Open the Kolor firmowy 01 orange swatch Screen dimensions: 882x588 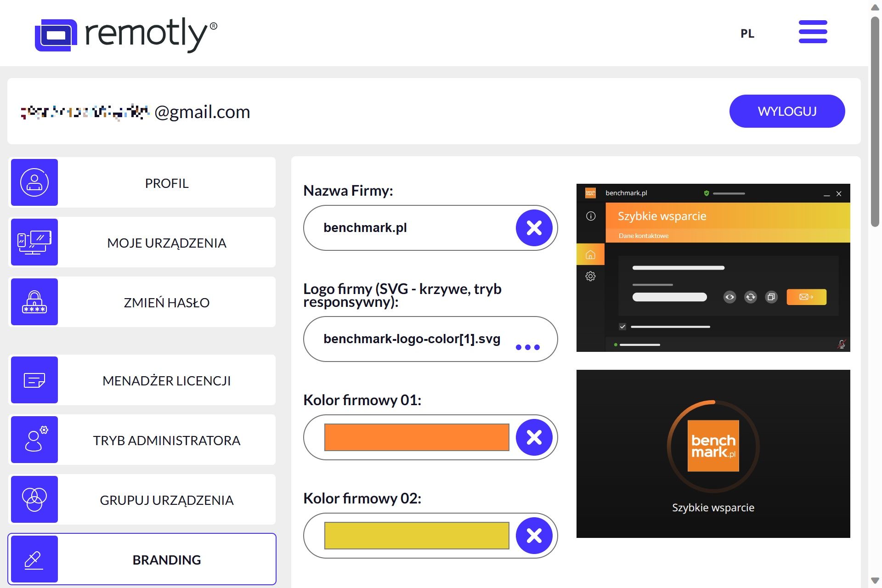tap(417, 437)
